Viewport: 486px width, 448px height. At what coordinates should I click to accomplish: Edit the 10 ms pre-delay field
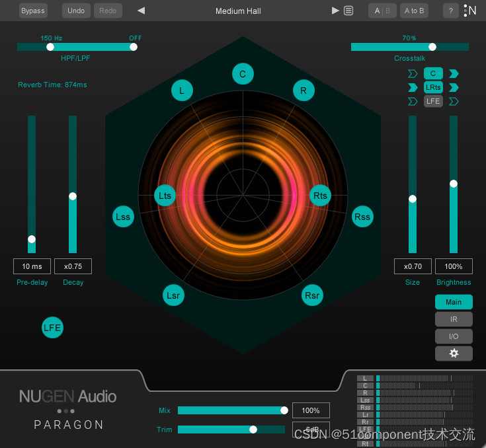coord(32,266)
